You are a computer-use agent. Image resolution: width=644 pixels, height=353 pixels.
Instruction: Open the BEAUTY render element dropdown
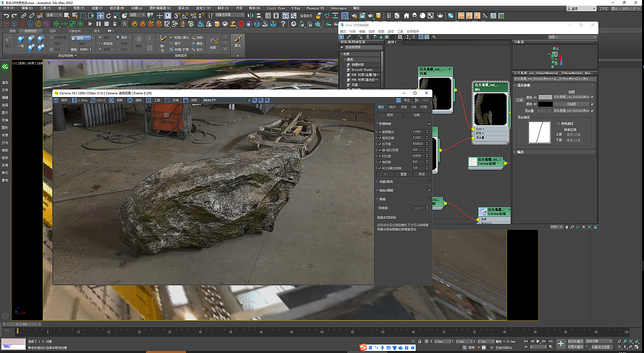click(226, 101)
